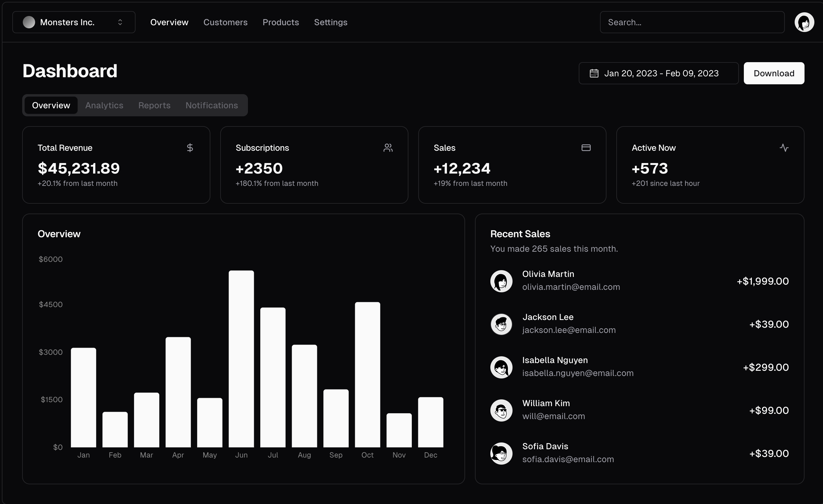The height and width of the screenshot is (504, 823).
Task: Click the Monsters Inc. logo circle
Action: pyautogui.click(x=29, y=22)
